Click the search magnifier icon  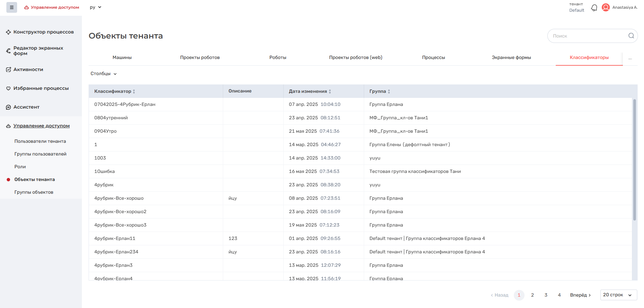tap(631, 36)
